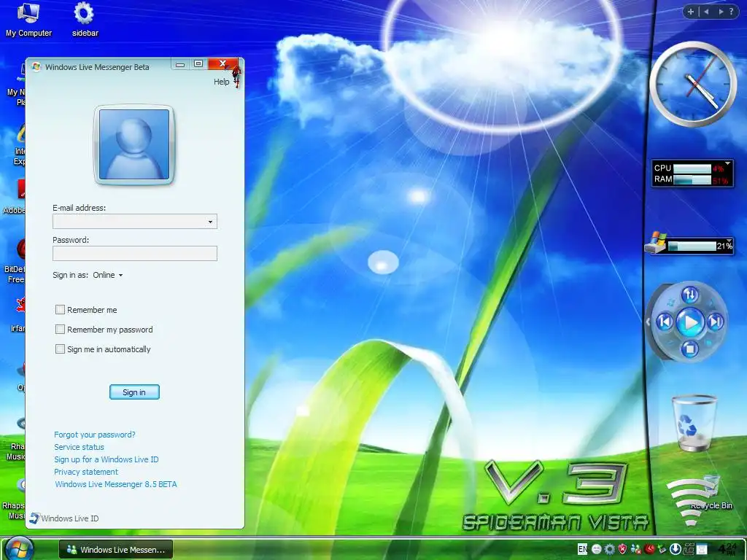Click Safely Remove Hardware tray icon
Screen dimensions: 747x560
point(662,549)
